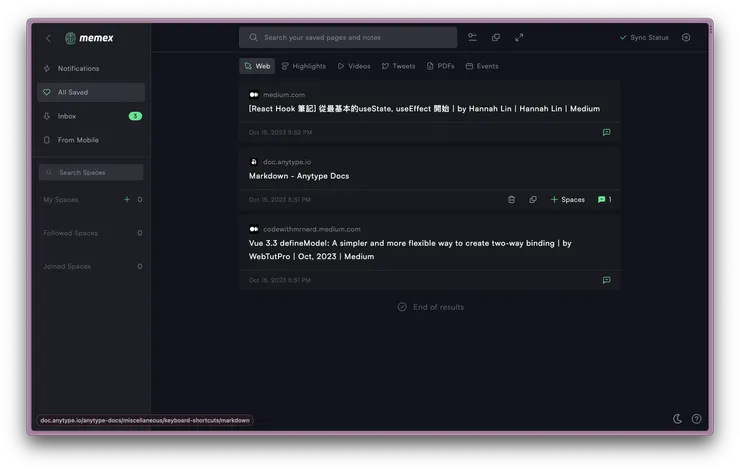This screenshot has height=471, width=740.
Task: Click note icon on Vue 3.3 card
Action: 606,280
